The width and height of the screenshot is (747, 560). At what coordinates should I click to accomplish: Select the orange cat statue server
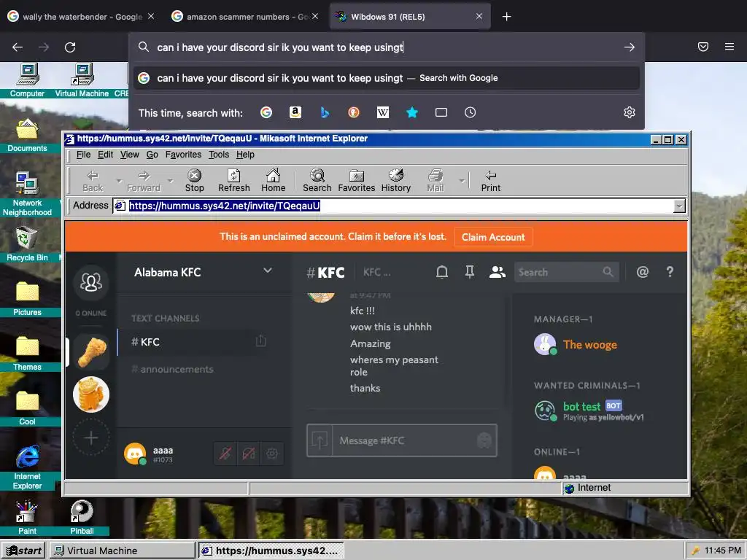tap(91, 394)
